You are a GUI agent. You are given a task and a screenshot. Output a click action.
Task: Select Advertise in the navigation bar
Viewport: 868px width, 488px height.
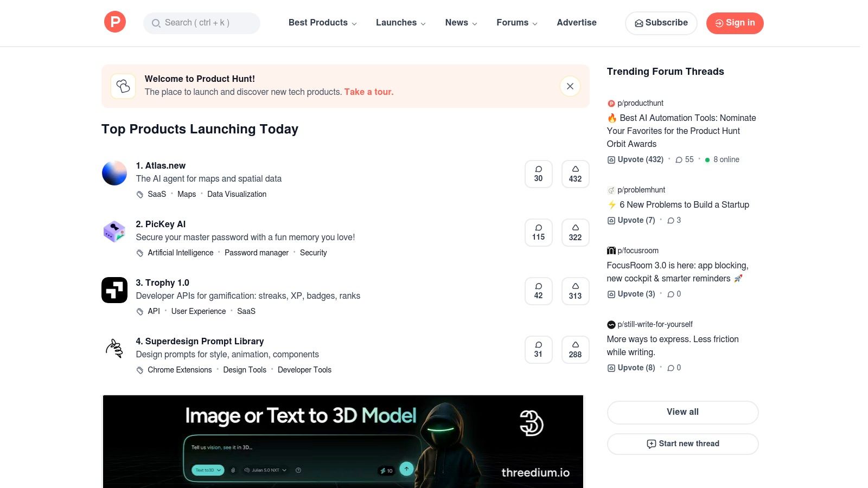pos(576,23)
